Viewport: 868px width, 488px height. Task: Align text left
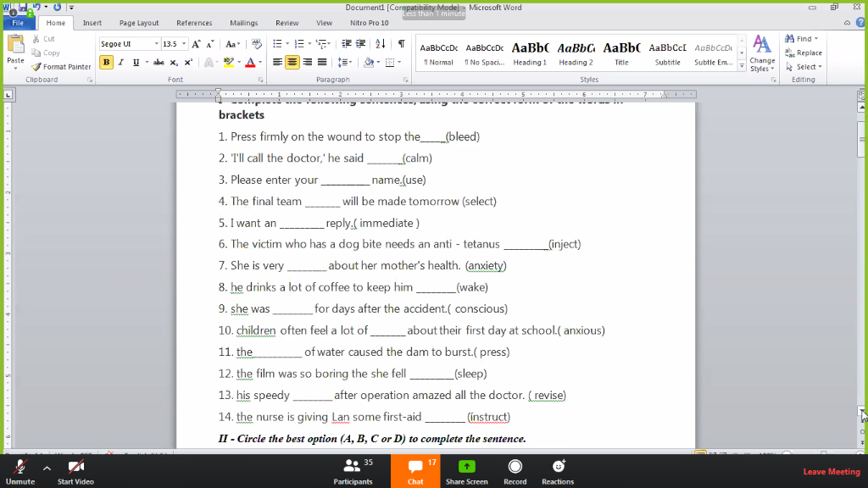(x=277, y=62)
